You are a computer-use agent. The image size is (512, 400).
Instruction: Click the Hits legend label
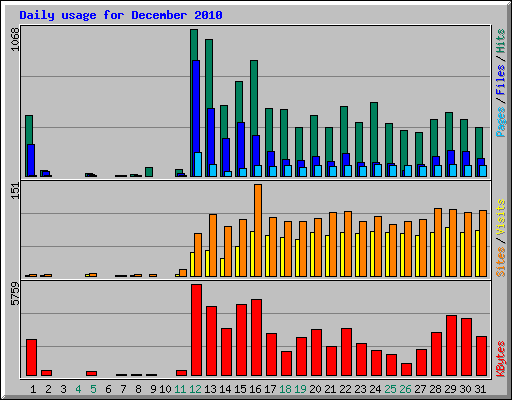point(501,41)
